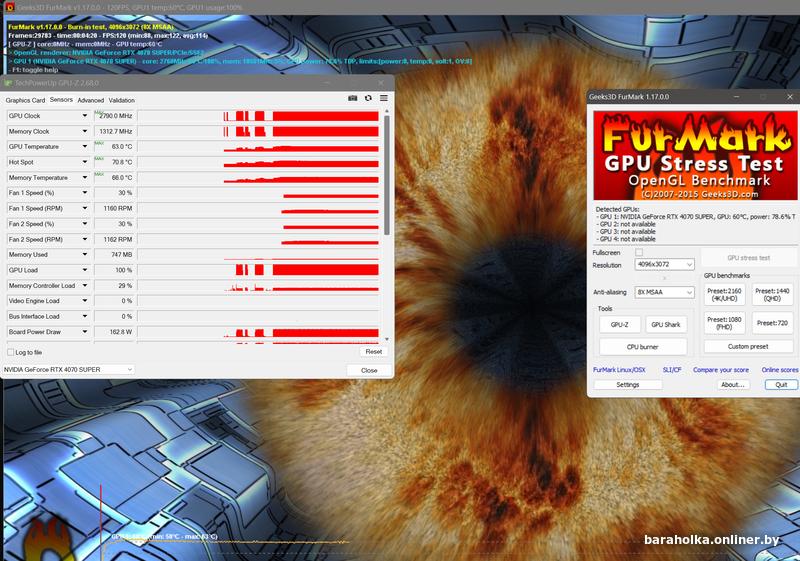Expand the Fan 1 Speed (RPM) dropdown
Screen dimensions: 800x561
[x=85, y=208]
